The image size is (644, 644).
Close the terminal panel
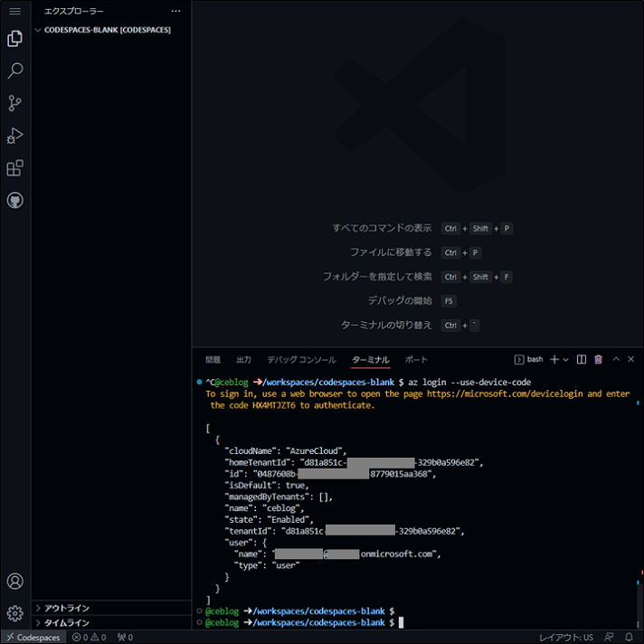point(630,359)
